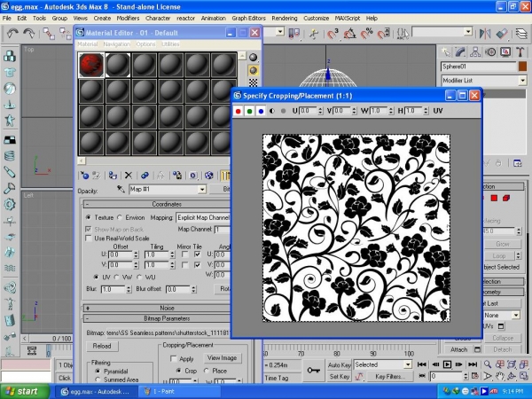Toggle green channel in Cropping window

(x=250, y=111)
